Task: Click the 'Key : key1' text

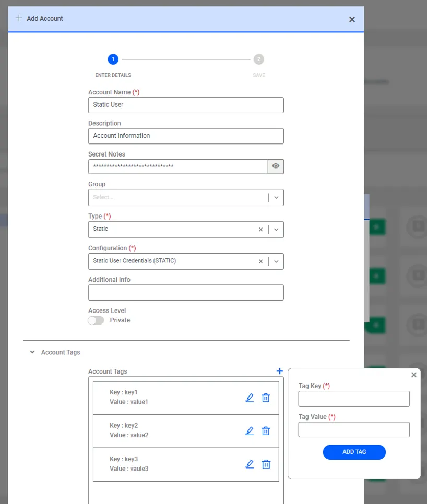Action: [124, 392]
